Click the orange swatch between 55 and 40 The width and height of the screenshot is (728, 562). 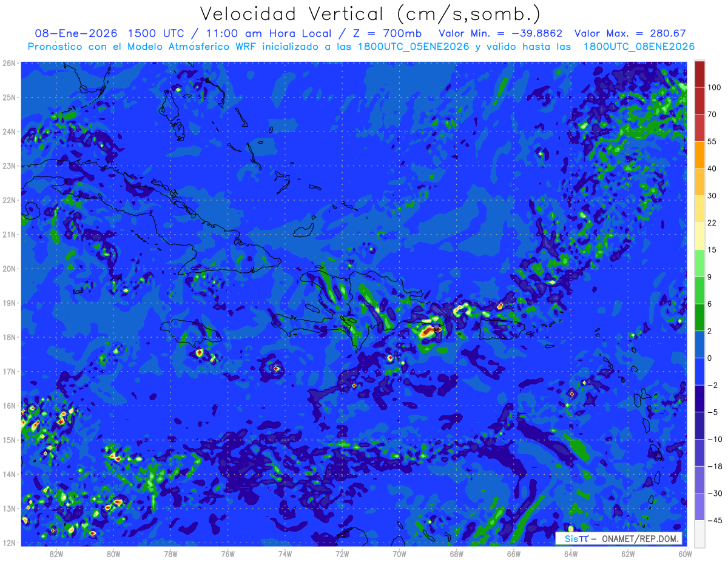click(699, 154)
